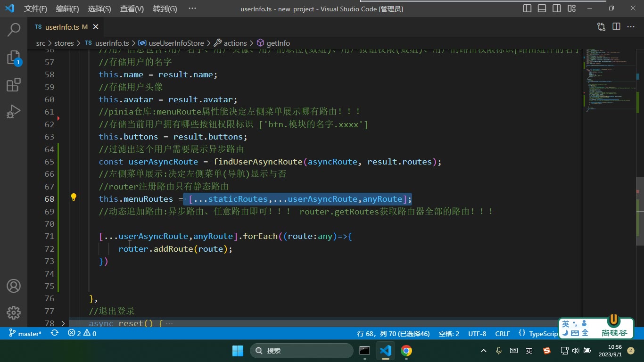Click the UTF-8 encoding indicator

pos(477,333)
